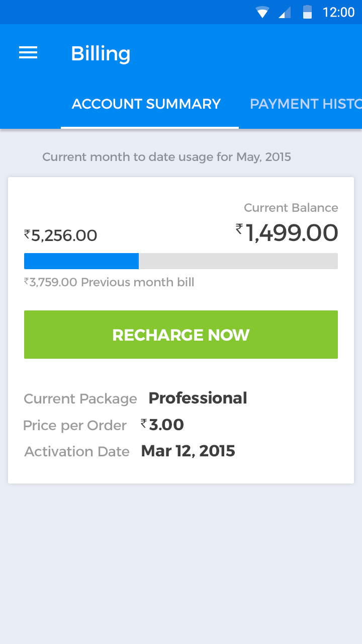
Task: Tap the 12:00 status bar clock
Action: tap(338, 12)
